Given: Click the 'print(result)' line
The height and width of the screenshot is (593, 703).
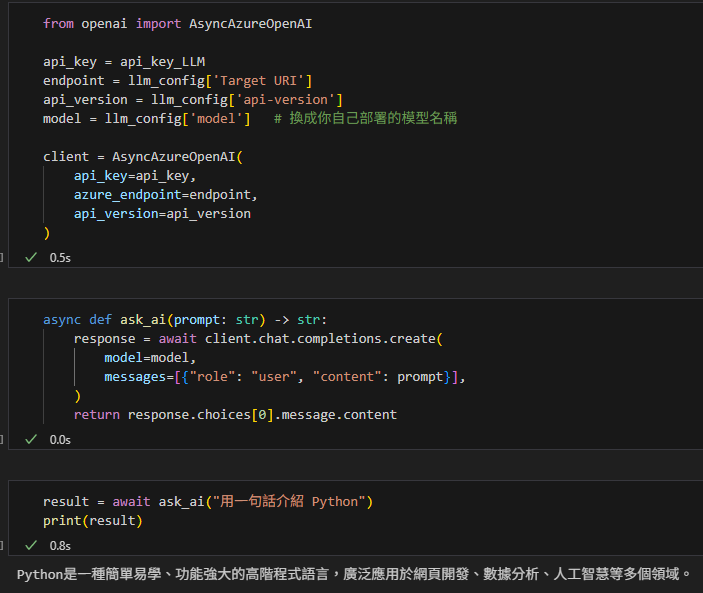Looking at the screenshot, I should coord(93,520).
